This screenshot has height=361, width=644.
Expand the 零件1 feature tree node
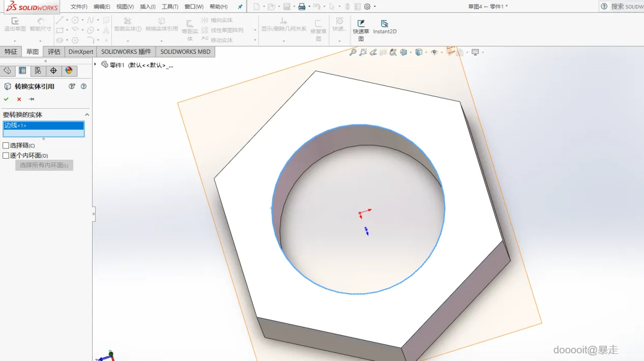pyautogui.click(x=95, y=64)
